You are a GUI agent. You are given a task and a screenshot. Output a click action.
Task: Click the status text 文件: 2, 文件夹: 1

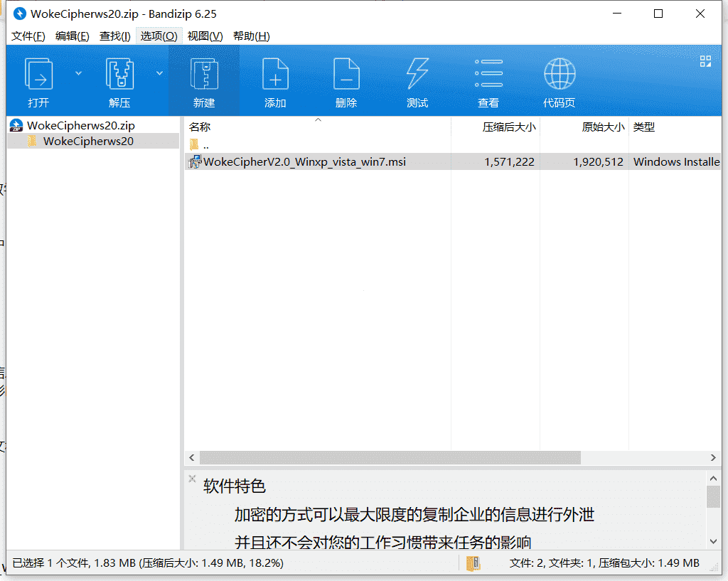550,563
